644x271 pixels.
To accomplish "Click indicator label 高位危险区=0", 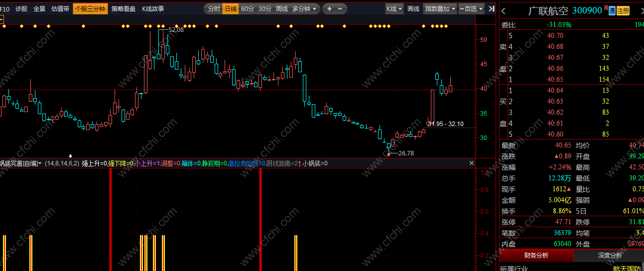I will (247, 163).
